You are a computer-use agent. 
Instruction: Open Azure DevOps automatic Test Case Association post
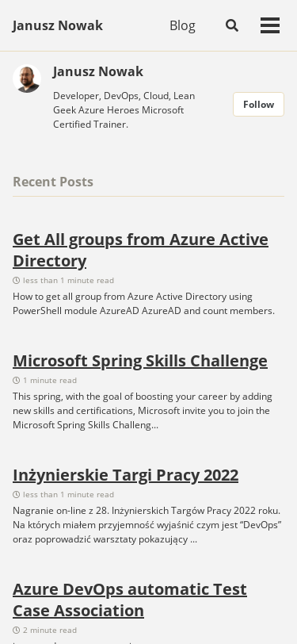[130, 600]
